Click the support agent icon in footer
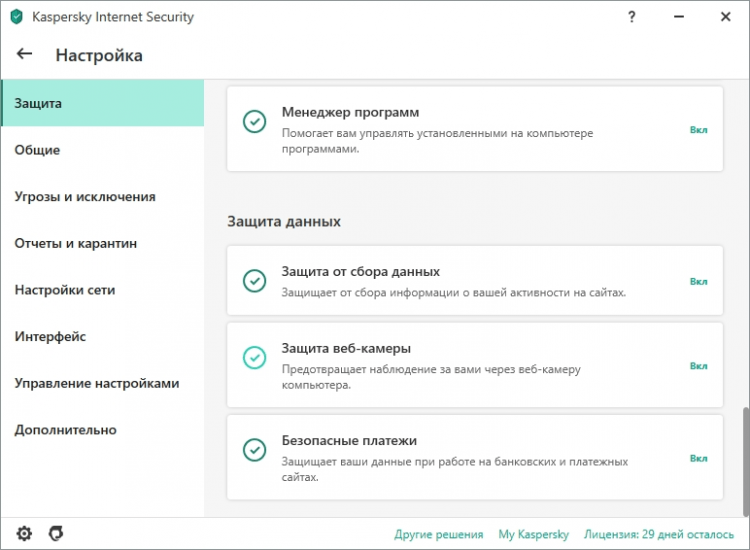The image size is (750, 550). [56, 534]
